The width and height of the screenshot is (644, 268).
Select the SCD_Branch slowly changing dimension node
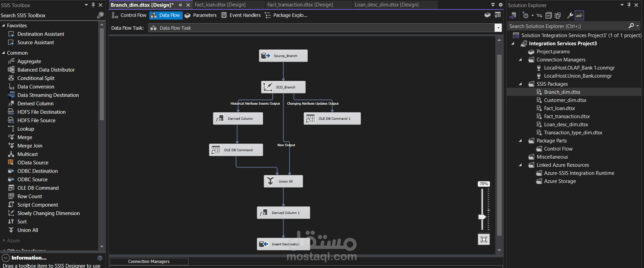(283, 87)
